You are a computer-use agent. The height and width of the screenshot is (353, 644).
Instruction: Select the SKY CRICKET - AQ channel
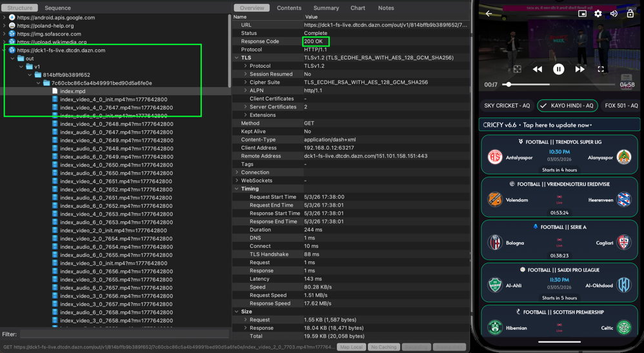pyautogui.click(x=507, y=106)
